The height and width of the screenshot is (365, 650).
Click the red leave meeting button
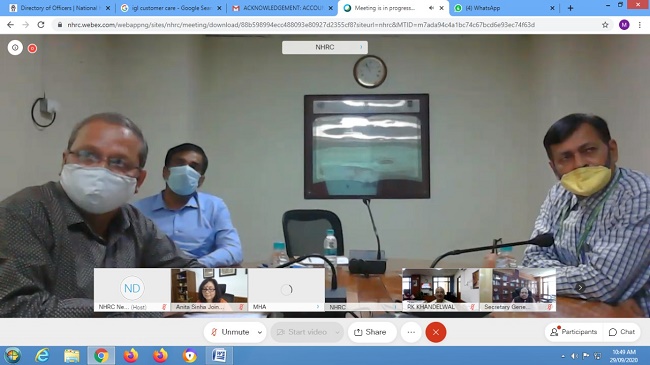pos(436,332)
